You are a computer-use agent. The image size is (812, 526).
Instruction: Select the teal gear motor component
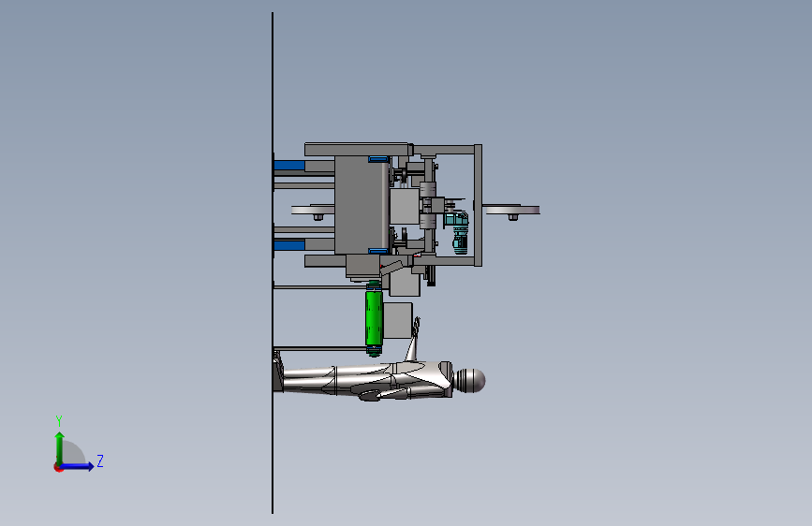click(x=457, y=232)
